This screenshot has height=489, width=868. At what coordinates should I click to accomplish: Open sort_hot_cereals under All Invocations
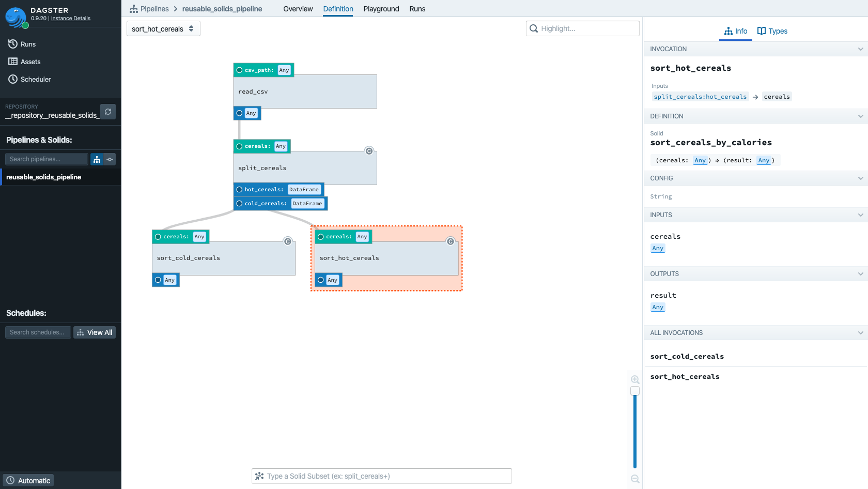click(685, 377)
